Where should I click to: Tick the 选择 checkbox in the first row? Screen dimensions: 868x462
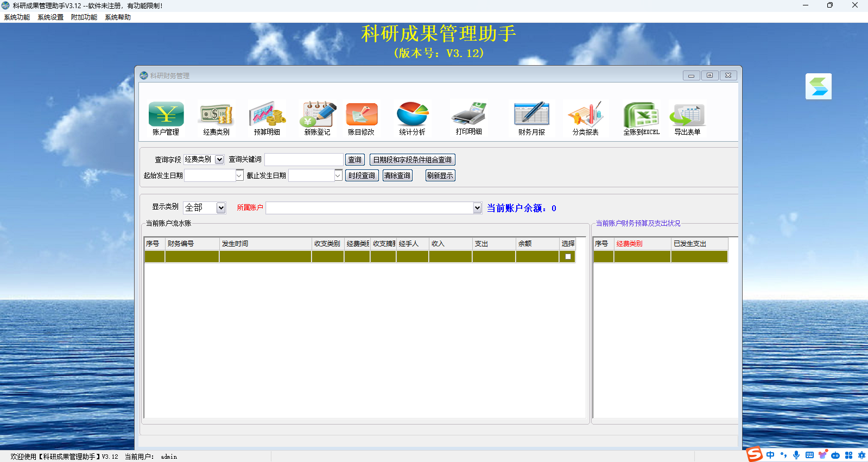(568, 257)
